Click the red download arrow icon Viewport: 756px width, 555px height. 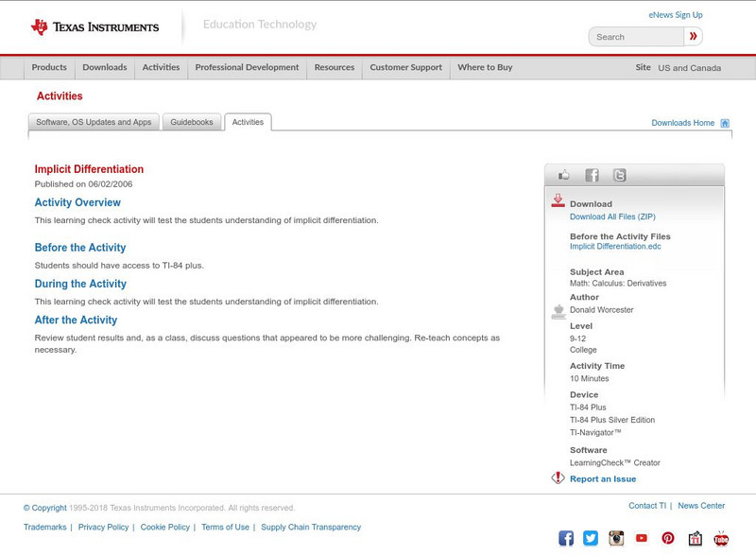tap(558, 200)
